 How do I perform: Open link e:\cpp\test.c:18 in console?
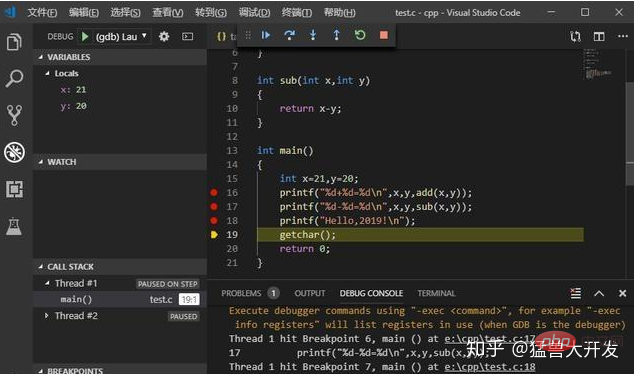tap(490, 367)
